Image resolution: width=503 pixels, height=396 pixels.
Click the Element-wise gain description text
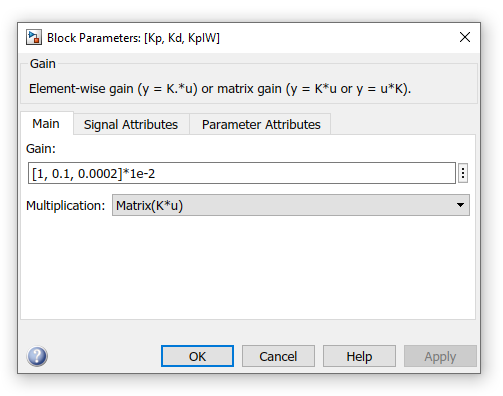click(220, 89)
